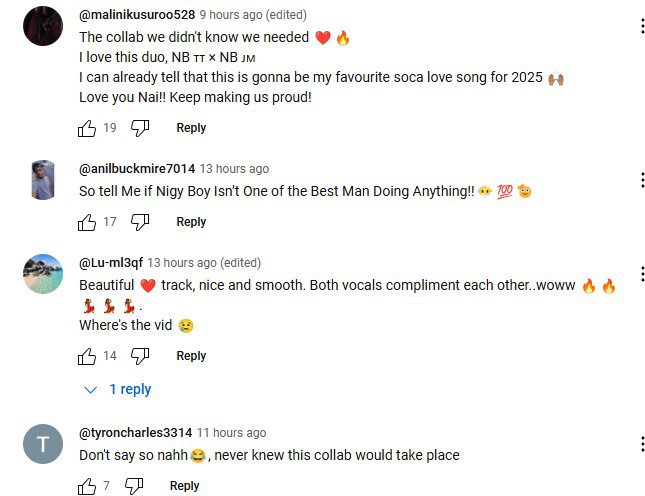Image resolution: width=645 pixels, height=496 pixels.
Task: Dislike the comment by @malinikusuroo528
Action: (x=140, y=128)
